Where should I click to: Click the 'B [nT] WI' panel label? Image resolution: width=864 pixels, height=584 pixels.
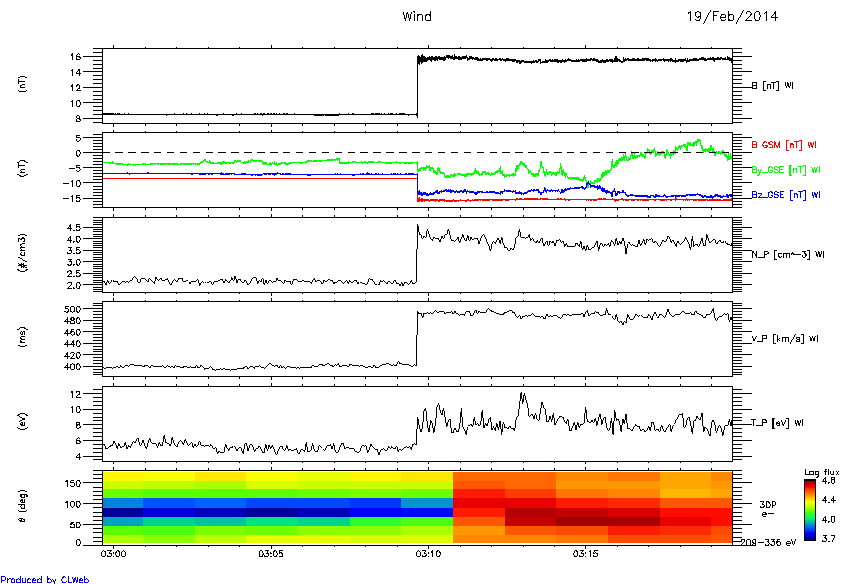773,85
